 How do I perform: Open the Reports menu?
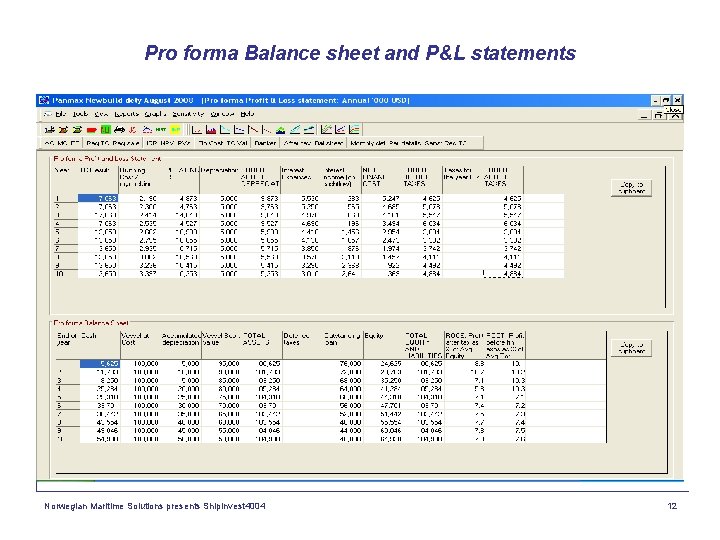tap(127, 114)
